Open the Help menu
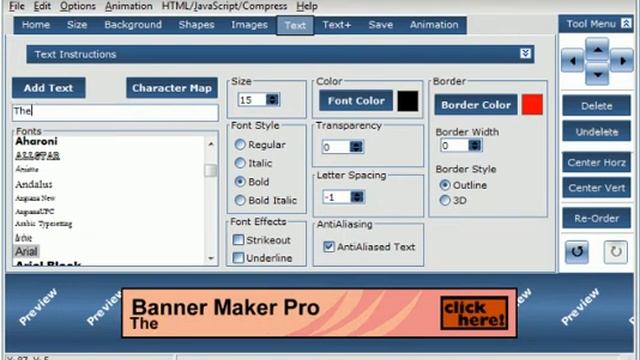Image resolution: width=640 pixels, height=360 pixels. (307, 6)
